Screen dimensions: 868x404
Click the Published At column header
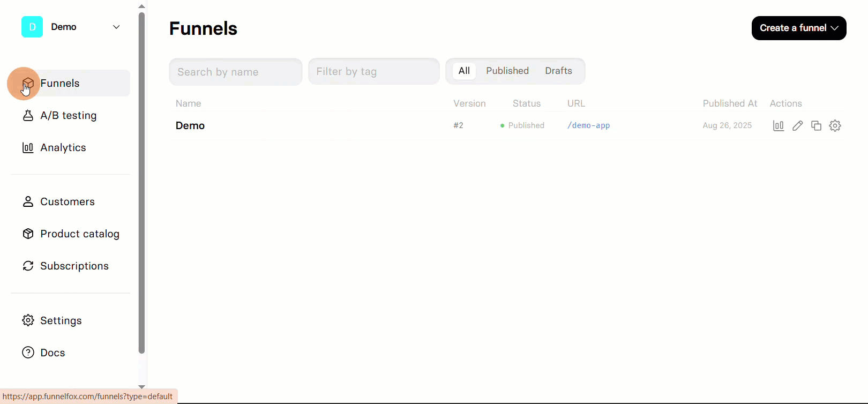(x=730, y=103)
